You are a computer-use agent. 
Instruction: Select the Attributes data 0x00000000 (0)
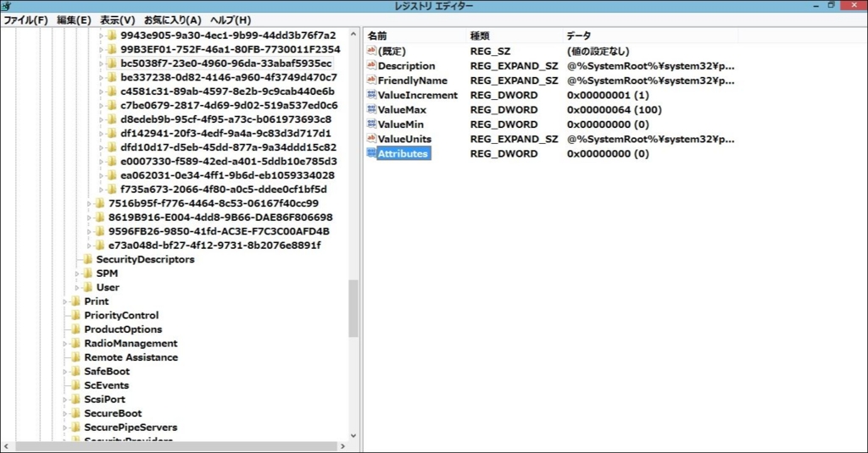[x=608, y=153]
